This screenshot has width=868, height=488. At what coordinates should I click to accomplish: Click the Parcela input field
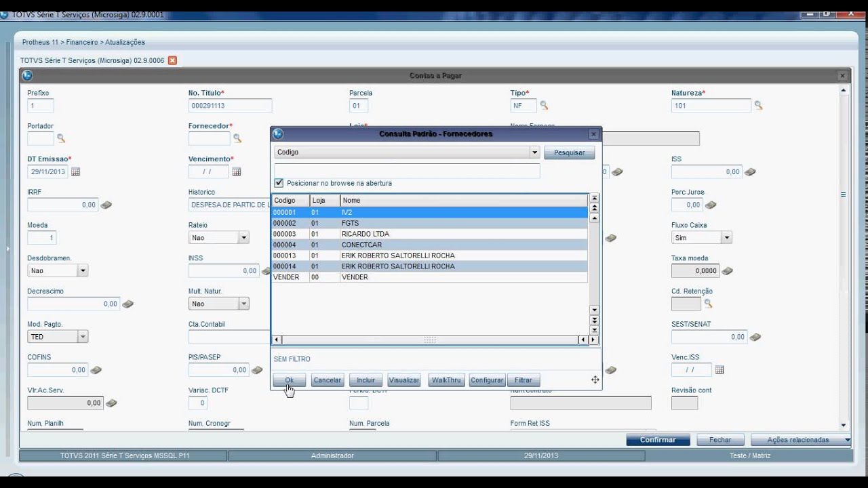359,106
